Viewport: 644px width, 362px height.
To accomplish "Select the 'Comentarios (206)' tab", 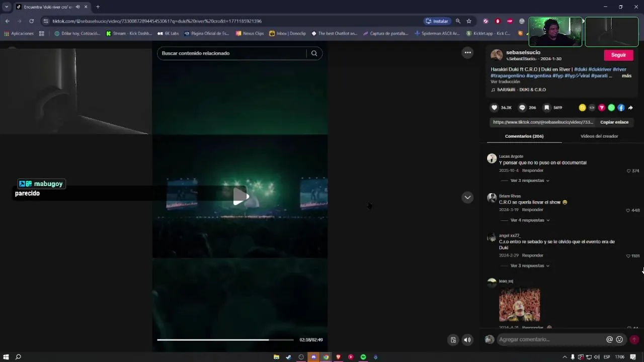I will pos(524,136).
